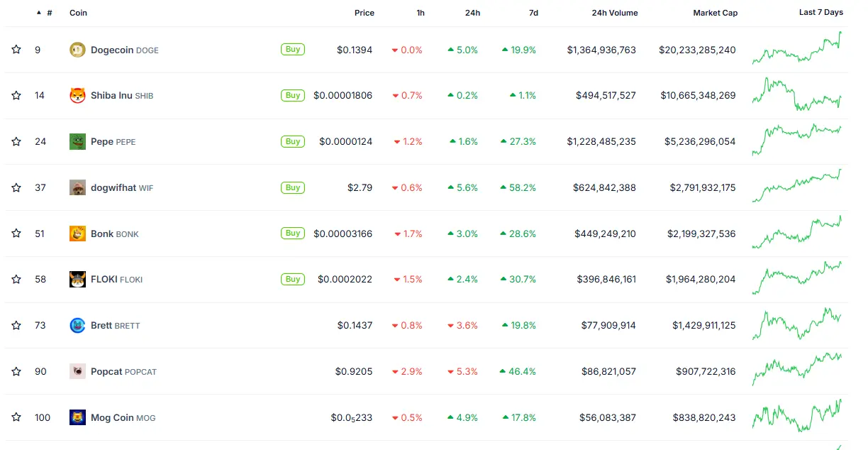868x450 pixels.
Task: Add Bonk to favorites via star
Action: click(16, 233)
